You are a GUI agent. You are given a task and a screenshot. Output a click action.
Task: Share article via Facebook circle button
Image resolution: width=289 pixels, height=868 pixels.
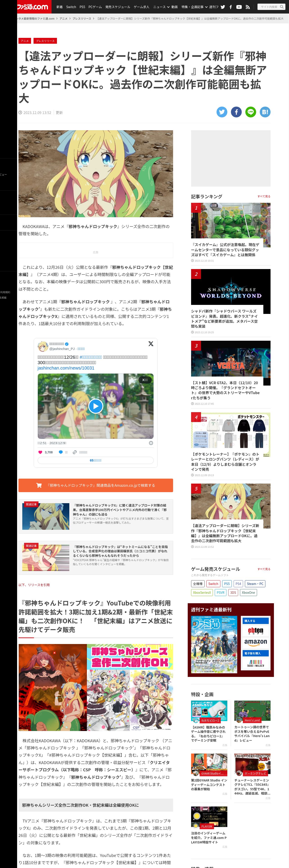coord(236,112)
